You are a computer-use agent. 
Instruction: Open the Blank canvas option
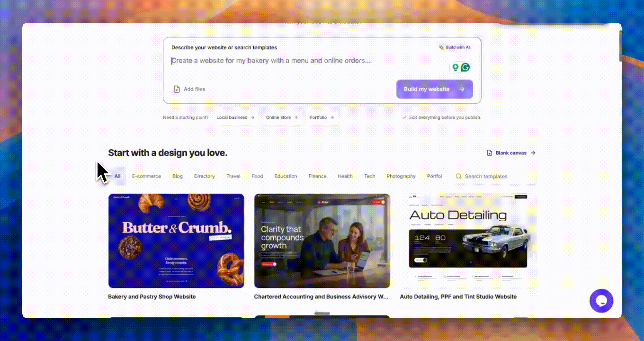pyautogui.click(x=511, y=153)
